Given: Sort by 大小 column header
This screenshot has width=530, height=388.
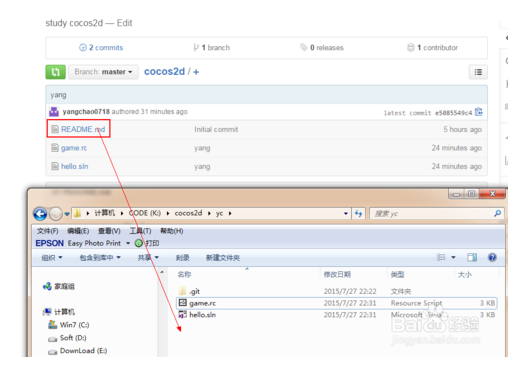Looking at the screenshot, I should [464, 274].
